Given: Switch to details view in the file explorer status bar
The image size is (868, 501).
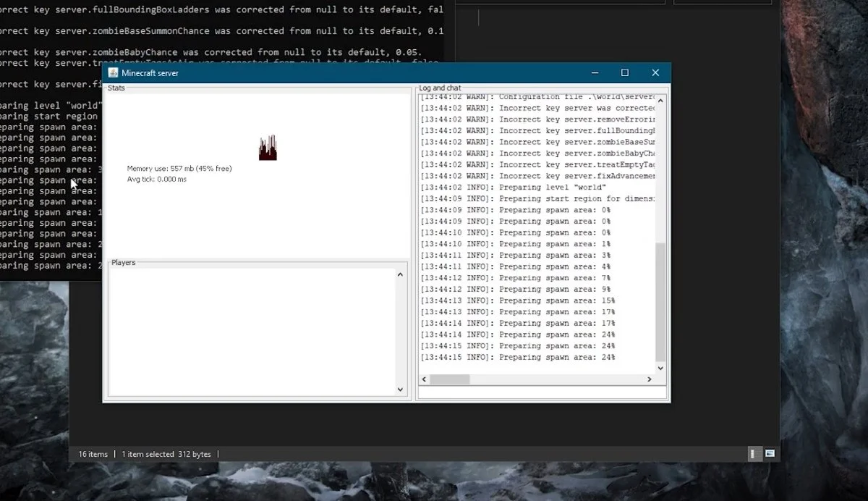Looking at the screenshot, I should 753,454.
